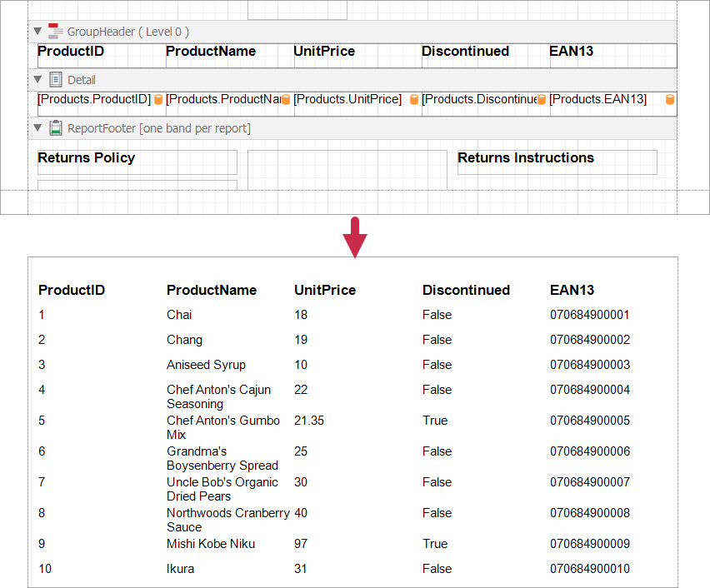Click the EAN13 value 070684900010 in the preview

[590, 569]
